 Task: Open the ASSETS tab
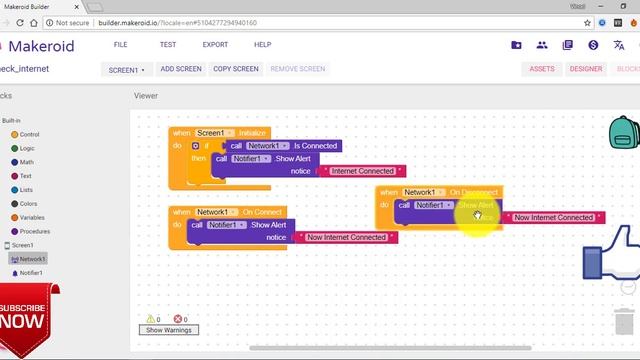542,69
